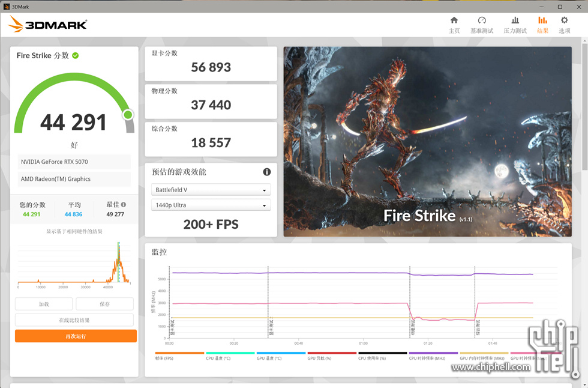588x388 pixels.
Task: Open the 基准测试 benchmarks section
Action: 482,25
